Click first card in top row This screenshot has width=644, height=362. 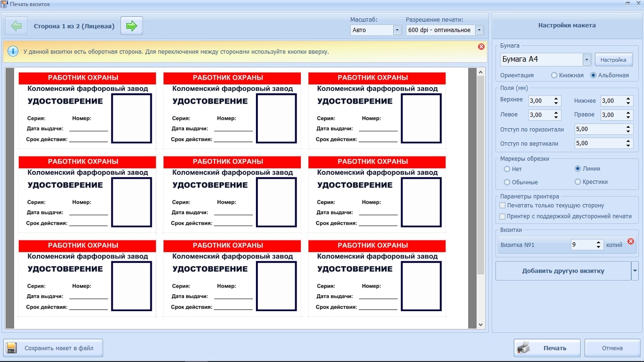87,111
